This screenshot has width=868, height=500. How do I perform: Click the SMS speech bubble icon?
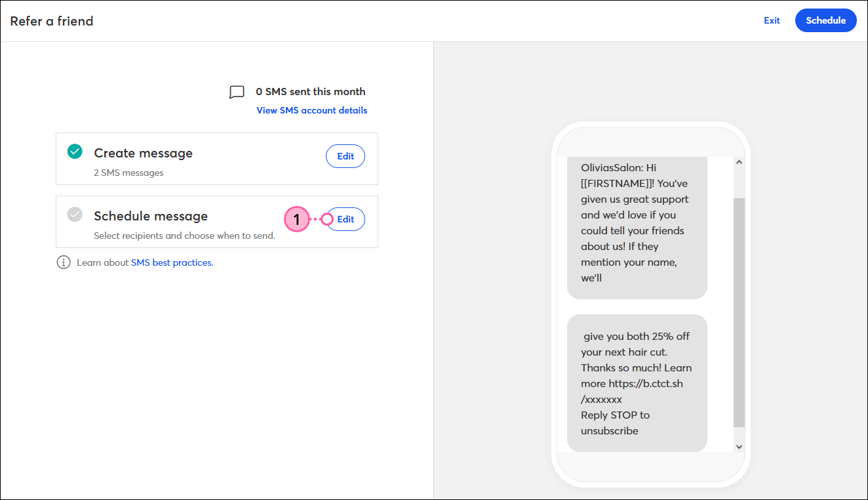(x=237, y=92)
